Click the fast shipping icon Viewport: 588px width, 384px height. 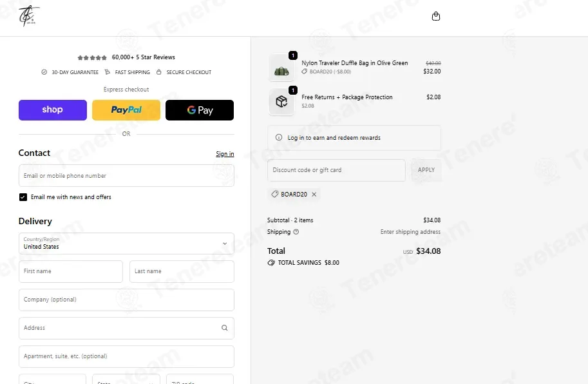[108, 72]
